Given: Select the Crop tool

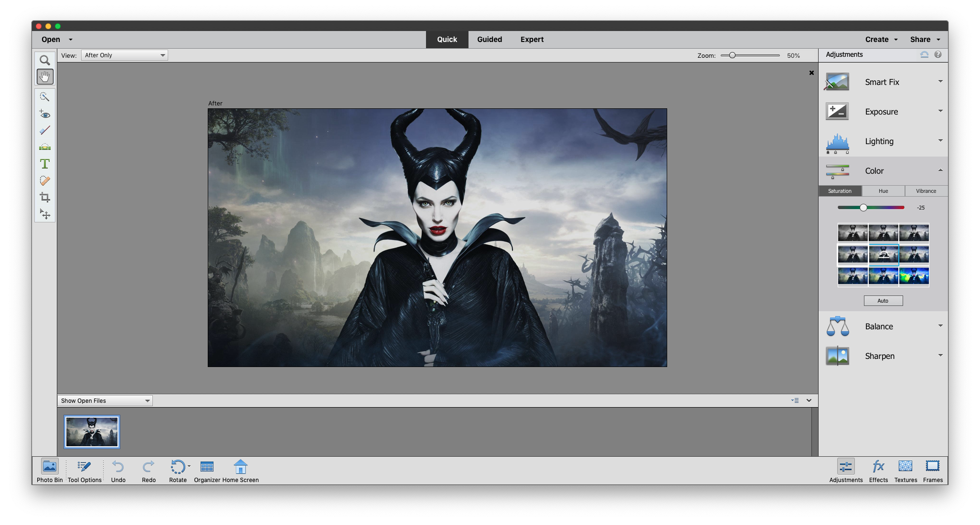Looking at the screenshot, I should pos(44,198).
